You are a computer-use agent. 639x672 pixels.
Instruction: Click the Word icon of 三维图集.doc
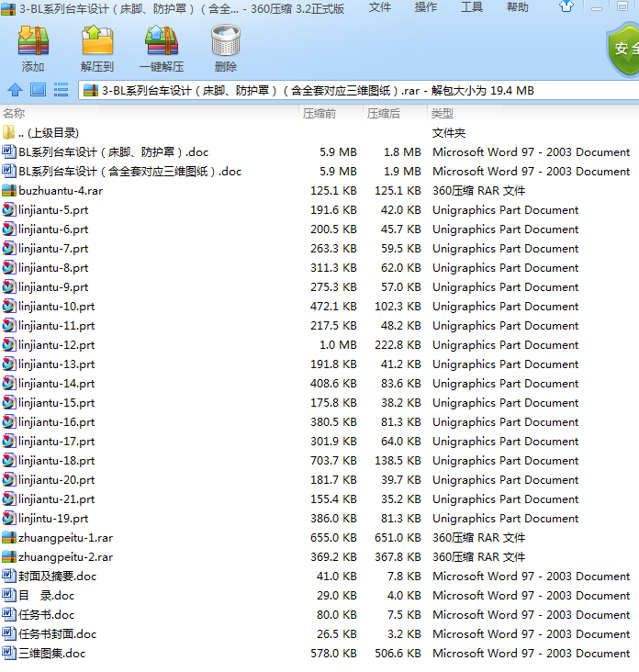point(9,653)
